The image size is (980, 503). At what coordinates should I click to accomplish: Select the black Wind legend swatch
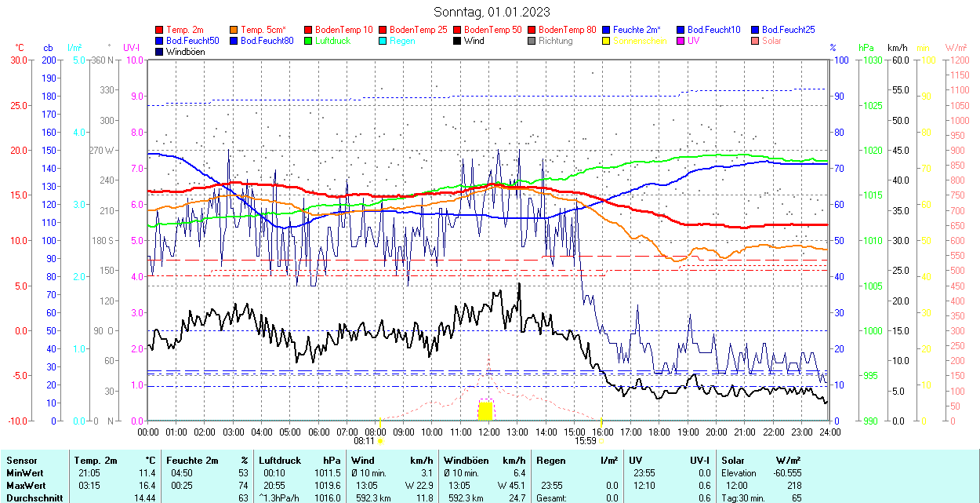coord(458,41)
